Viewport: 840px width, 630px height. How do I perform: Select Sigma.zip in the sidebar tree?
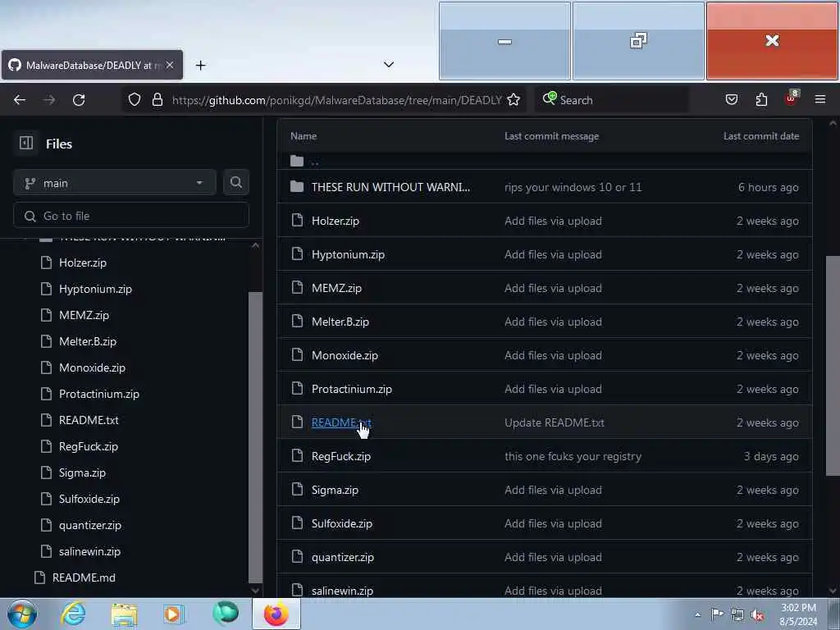pyautogui.click(x=83, y=472)
